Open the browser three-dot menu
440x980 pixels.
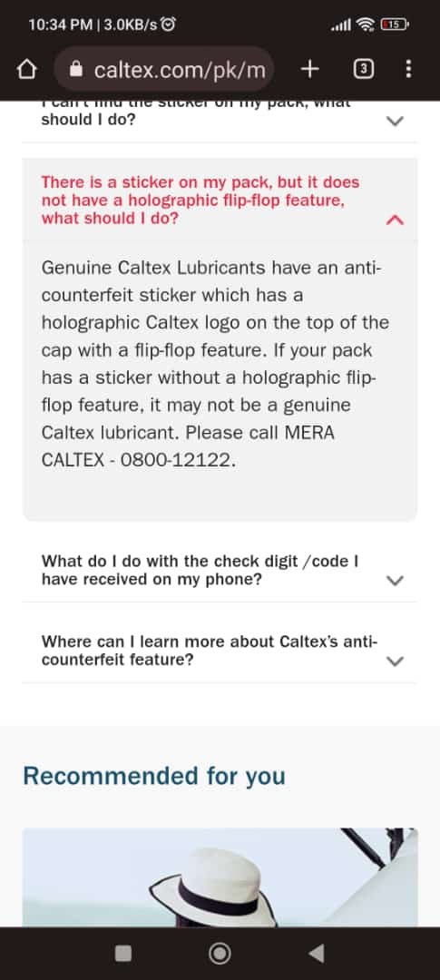coord(408,69)
